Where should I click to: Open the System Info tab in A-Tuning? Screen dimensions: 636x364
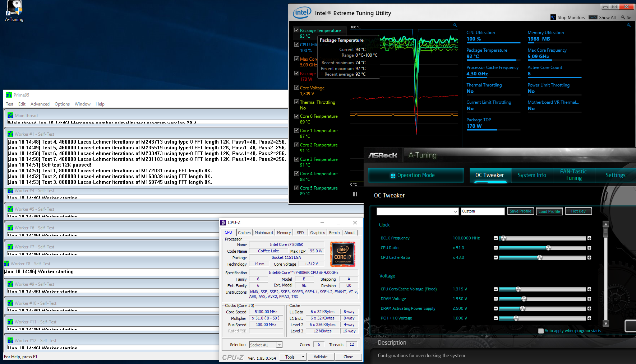tap(532, 175)
